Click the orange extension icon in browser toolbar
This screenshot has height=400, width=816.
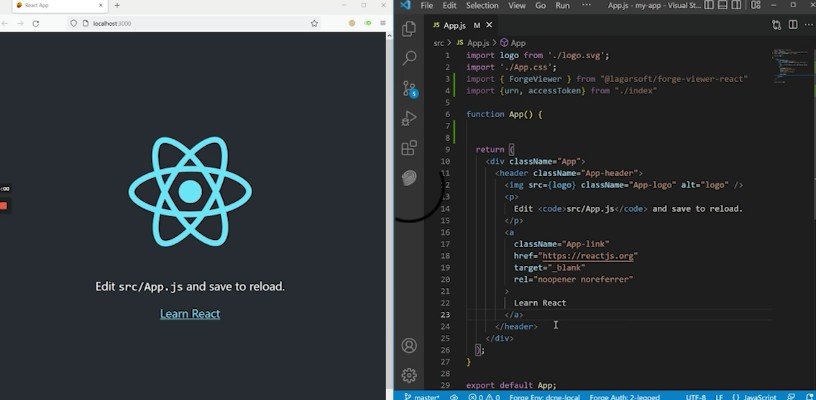352,23
